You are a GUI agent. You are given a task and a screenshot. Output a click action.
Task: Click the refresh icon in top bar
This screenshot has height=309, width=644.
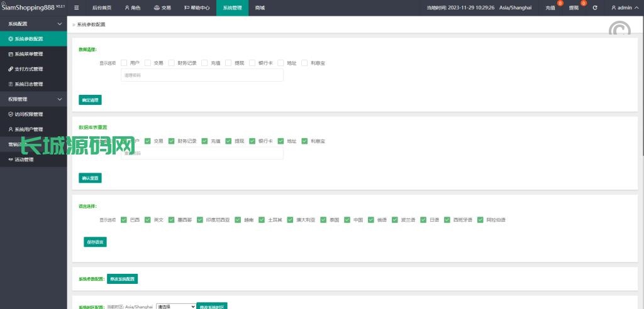[x=595, y=8]
